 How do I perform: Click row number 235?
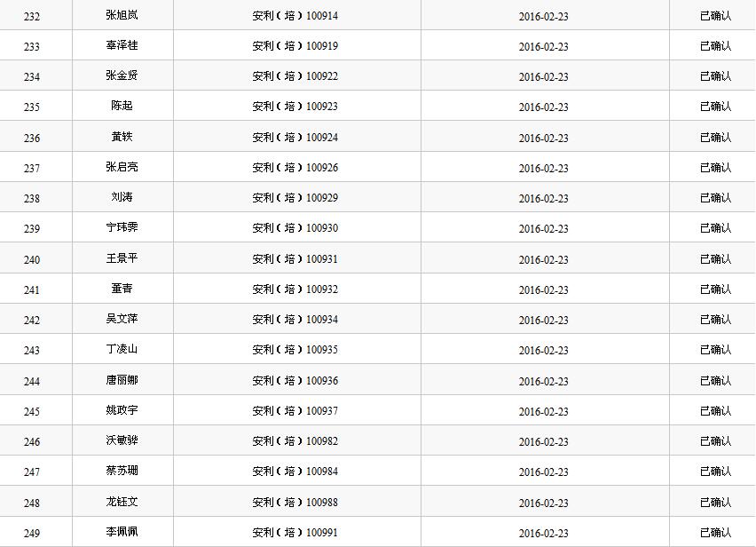[32, 107]
